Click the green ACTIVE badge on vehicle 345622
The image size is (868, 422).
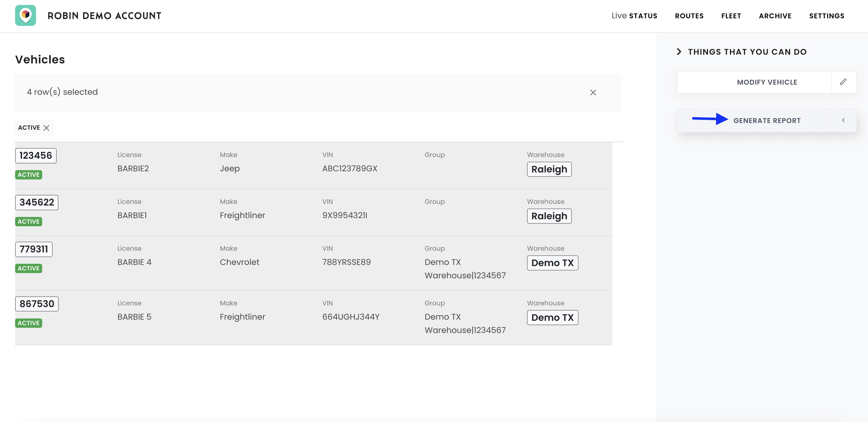pyautogui.click(x=29, y=221)
